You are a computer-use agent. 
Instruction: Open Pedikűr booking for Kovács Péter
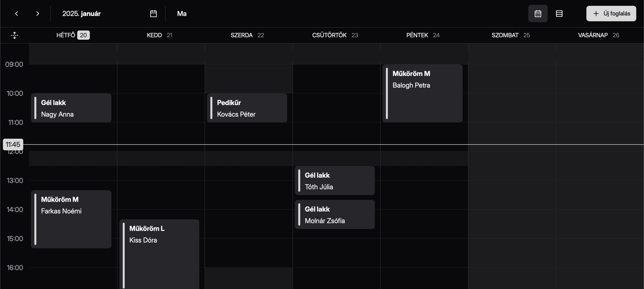pos(247,108)
